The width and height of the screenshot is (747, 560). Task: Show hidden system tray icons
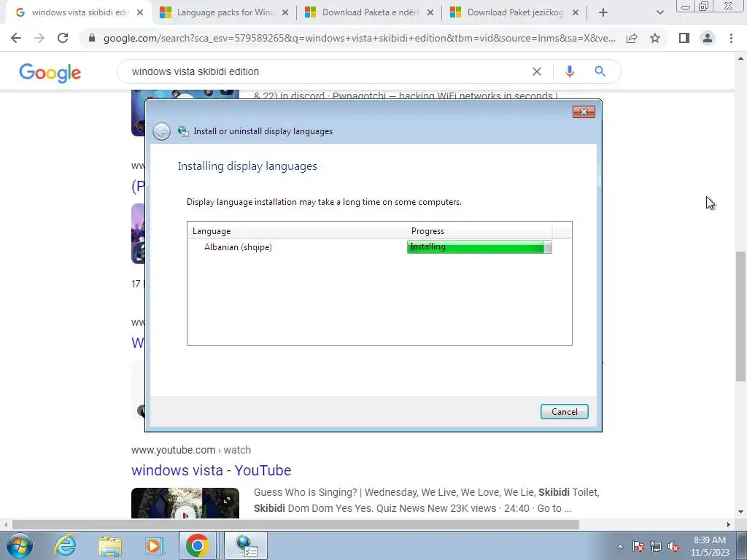pyautogui.click(x=620, y=546)
